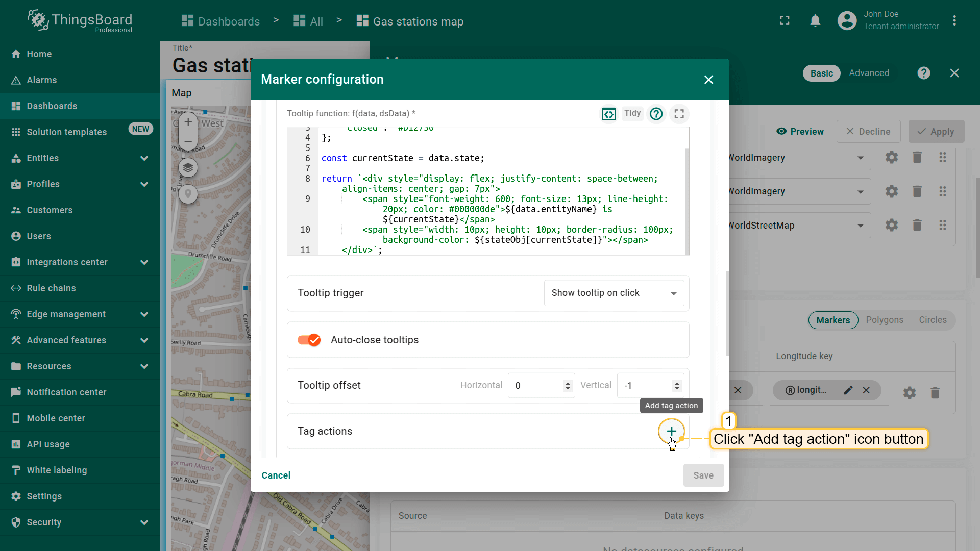Image resolution: width=980 pixels, height=551 pixels.
Task: Edit the longitude key pencil icon
Action: pyautogui.click(x=848, y=390)
